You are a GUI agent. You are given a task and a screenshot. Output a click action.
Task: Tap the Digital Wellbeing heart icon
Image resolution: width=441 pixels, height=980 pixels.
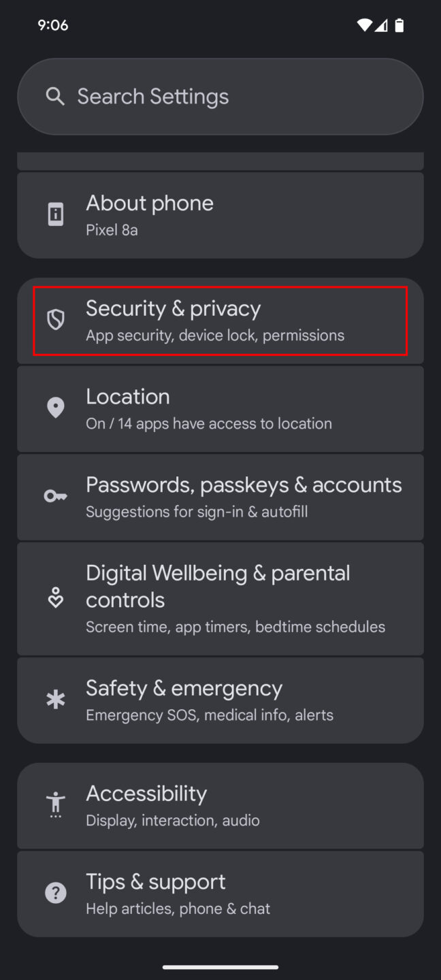click(55, 598)
